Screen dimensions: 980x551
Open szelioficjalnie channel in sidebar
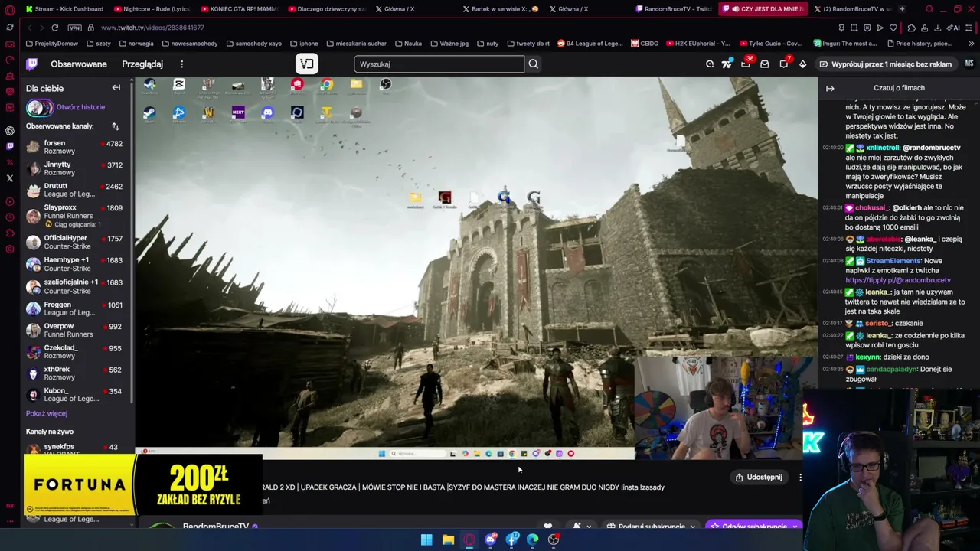pos(74,286)
